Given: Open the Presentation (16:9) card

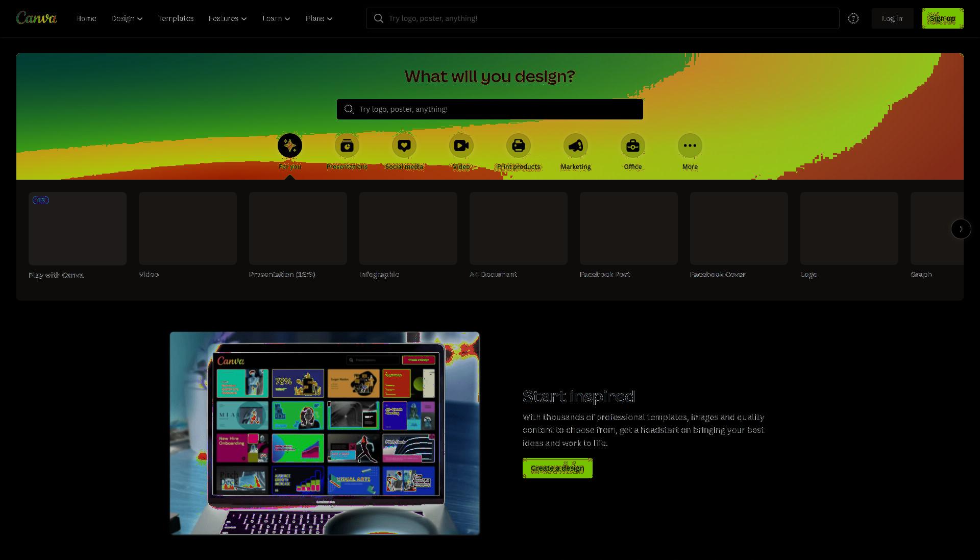Looking at the screenshot, I should click(x=298, y=228).
